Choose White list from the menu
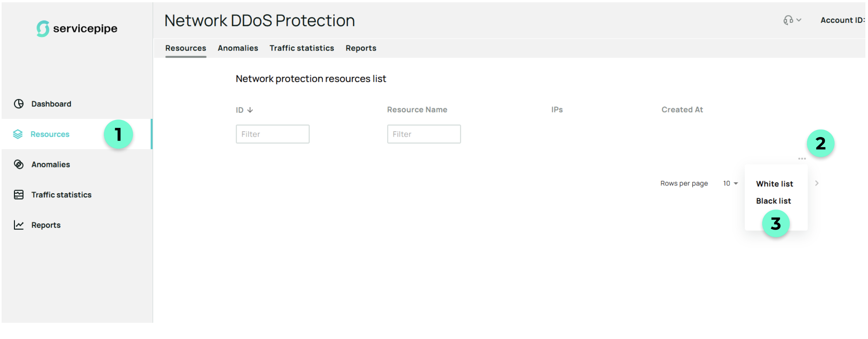 click(774, 184)
